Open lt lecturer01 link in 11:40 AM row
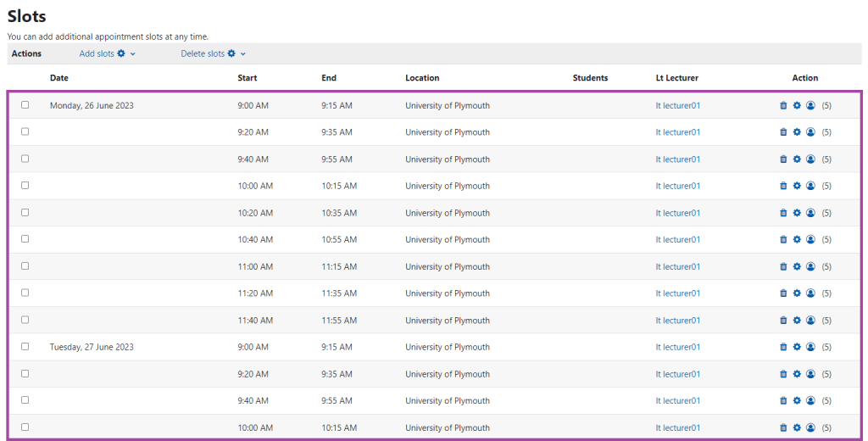This screenshot has width=868, height=441. click(x=677, y=321)
